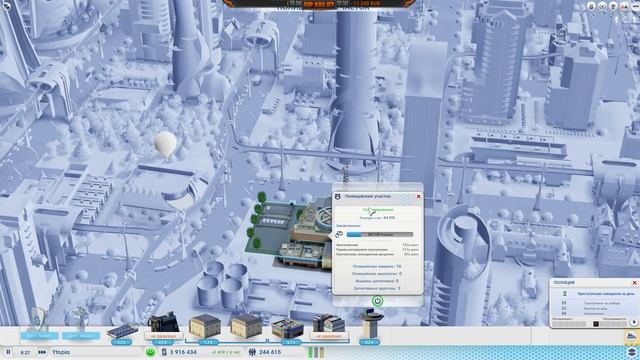Click the ship icon above the layers button
This screenshot has width=640, height=360.
point(631,337)
